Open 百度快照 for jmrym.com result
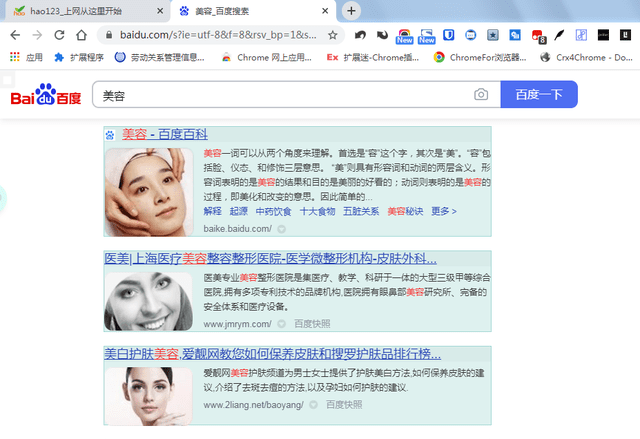The image size is (640, 439). [312, 324]
